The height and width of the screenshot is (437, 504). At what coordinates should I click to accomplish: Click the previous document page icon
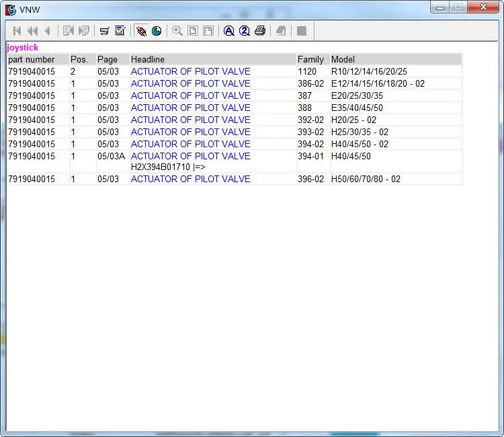click(69, 31)
